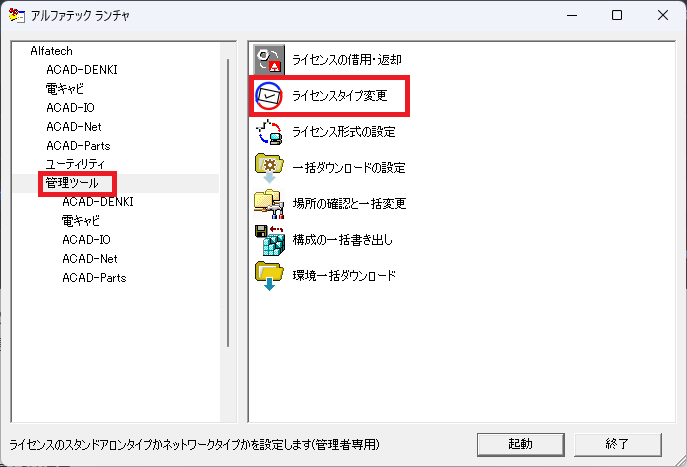687x467 pixels.
Task: Select the ライセンスタイプ変更 icon
Action: click(270, 95)
